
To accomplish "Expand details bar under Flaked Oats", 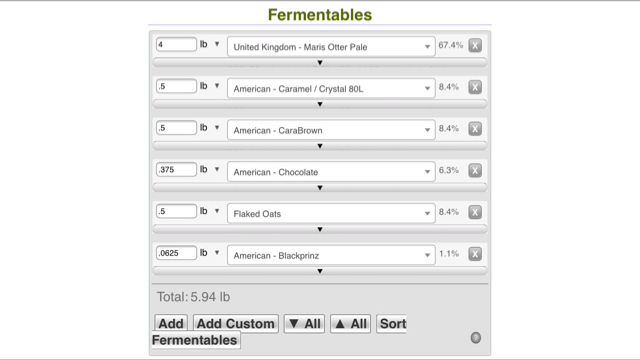I will coord(320,229).
